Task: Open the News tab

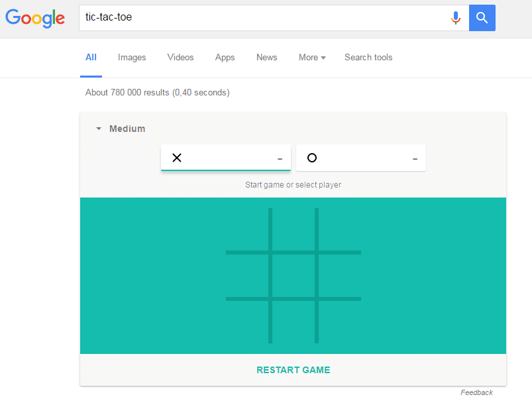Action: pyautogui.click(x=266, y=58)
